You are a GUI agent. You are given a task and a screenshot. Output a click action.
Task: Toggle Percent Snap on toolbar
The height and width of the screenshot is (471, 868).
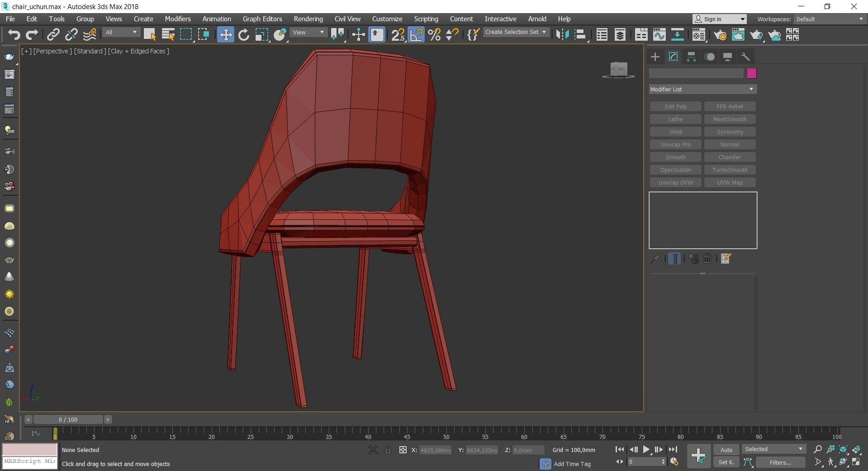click(x=434, y=34)
